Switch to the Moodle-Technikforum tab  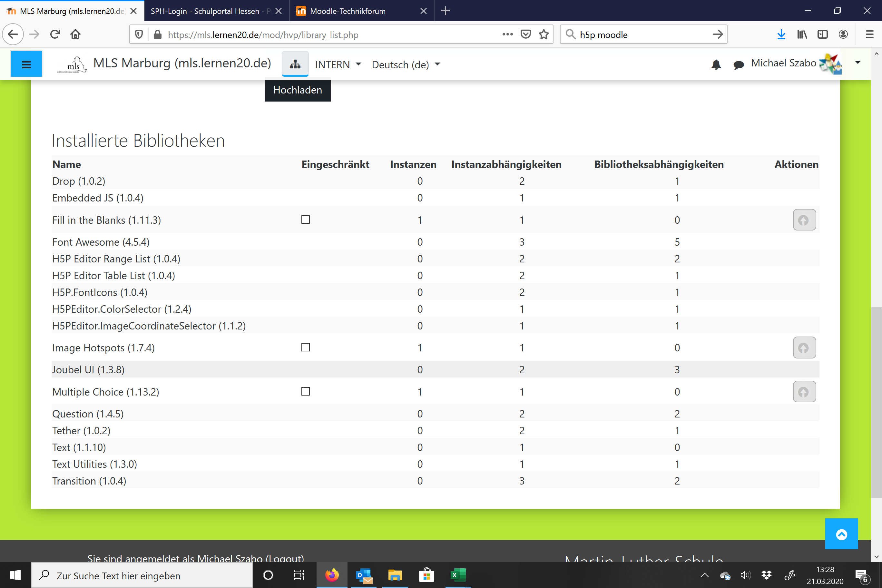[x=362, y=11]
